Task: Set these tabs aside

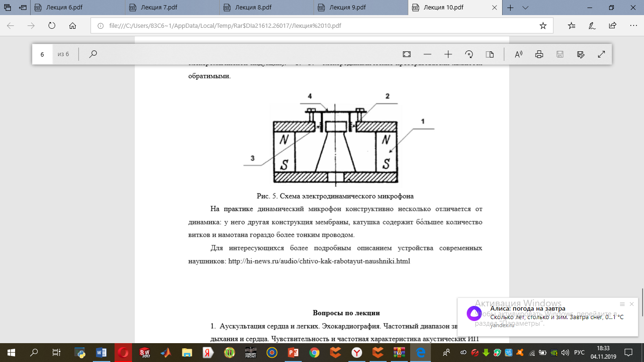Action: coord(23,8)
